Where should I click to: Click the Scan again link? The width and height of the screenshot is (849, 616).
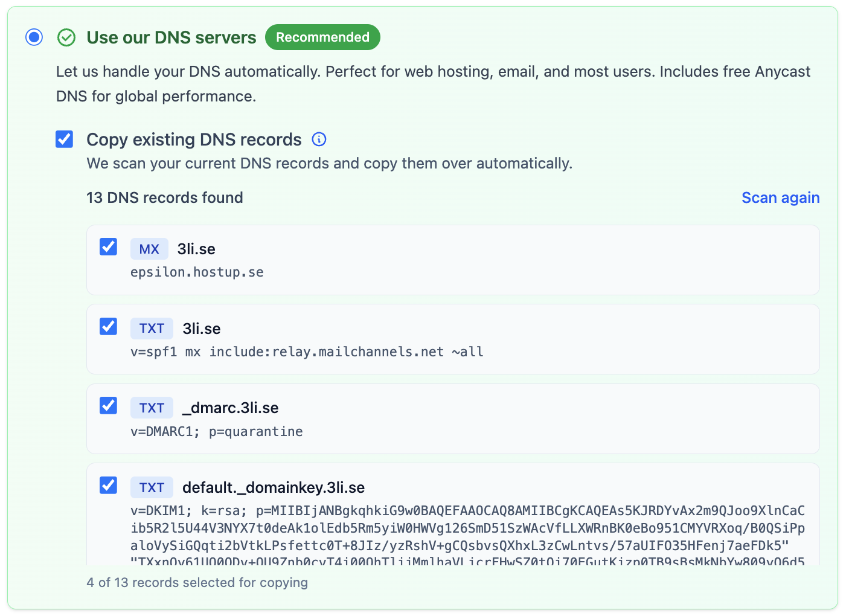[x=780, y=197]
